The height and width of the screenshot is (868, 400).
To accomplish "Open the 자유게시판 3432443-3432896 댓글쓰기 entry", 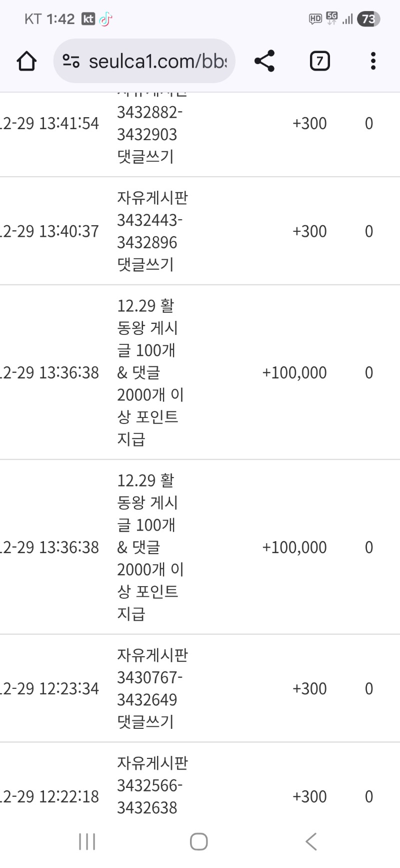I will pos(152,231).
